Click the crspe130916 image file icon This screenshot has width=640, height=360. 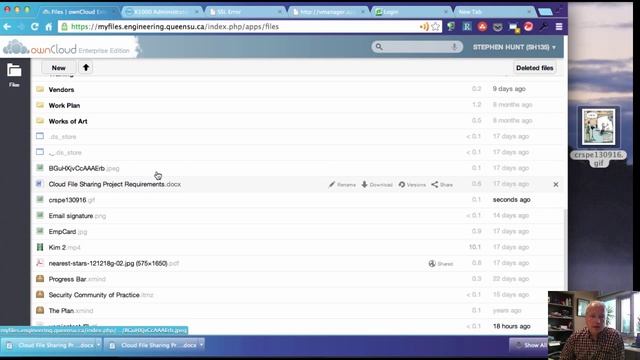[x=40, y=200]
